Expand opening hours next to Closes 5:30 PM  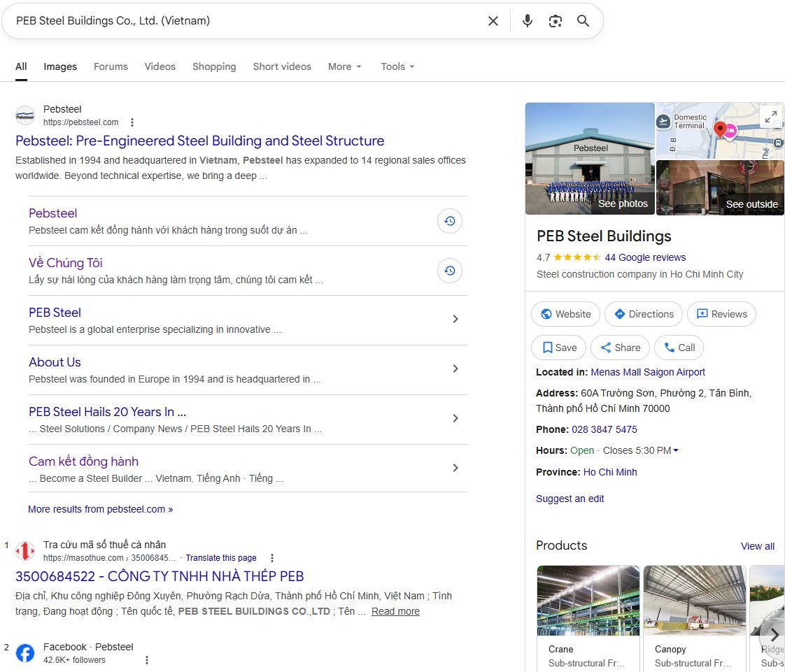[x=675, y=451]
